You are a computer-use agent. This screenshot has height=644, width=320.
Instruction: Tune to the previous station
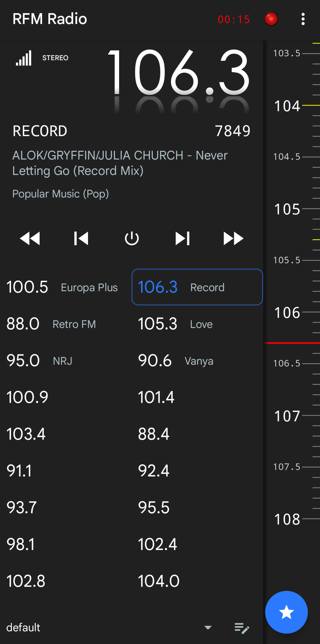[81, 238]
